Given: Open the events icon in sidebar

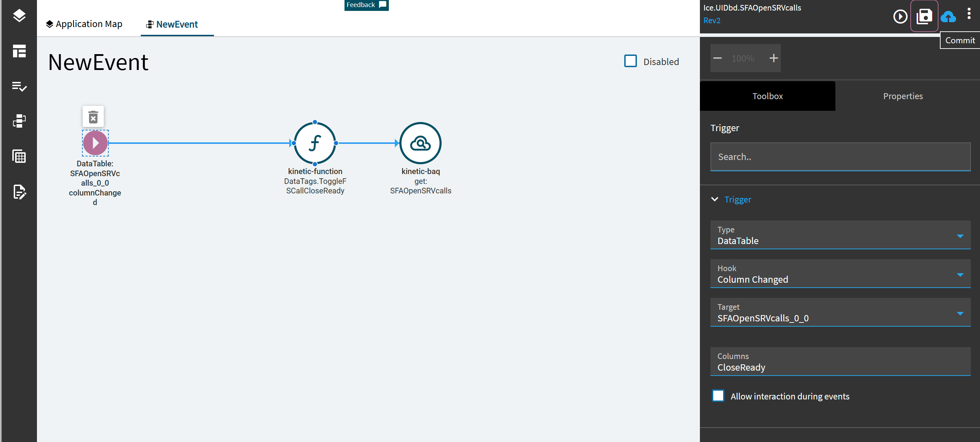Looking at the screenshot, I should (19, 121).
